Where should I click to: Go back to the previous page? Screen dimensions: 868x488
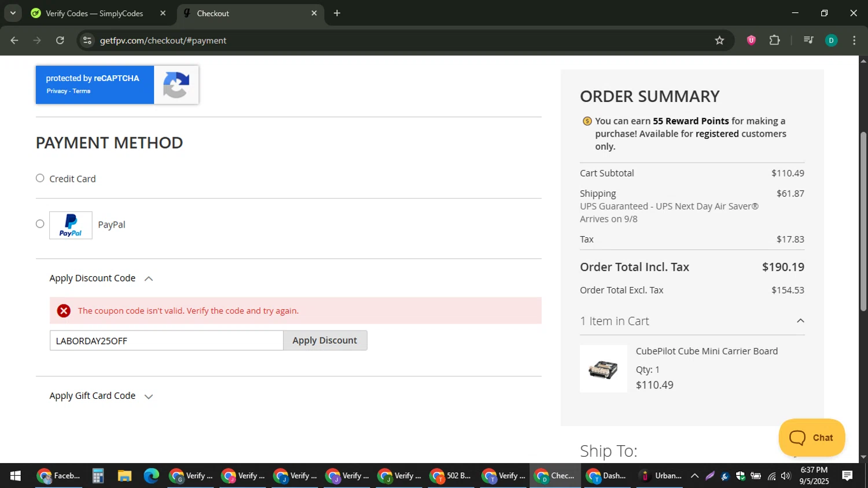pyautogui.click(x=14, y=41)
